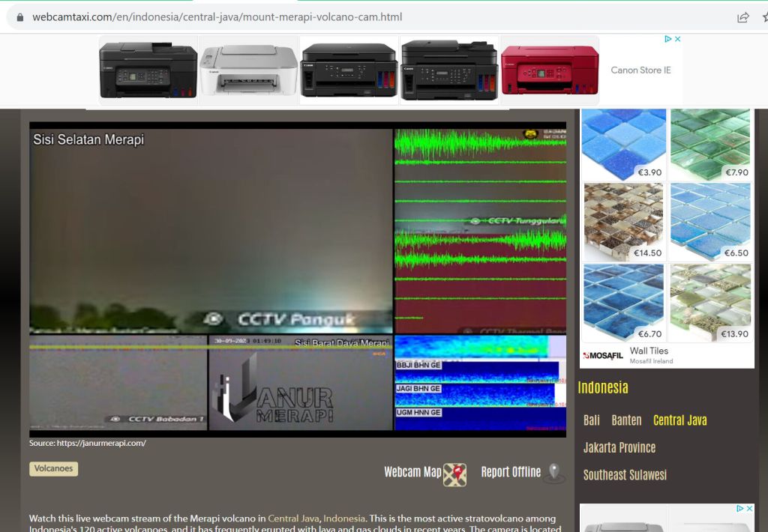Open the Canon Store IE ad link
The height and width of the screenshot is (532, 768).
click(640, 70)
